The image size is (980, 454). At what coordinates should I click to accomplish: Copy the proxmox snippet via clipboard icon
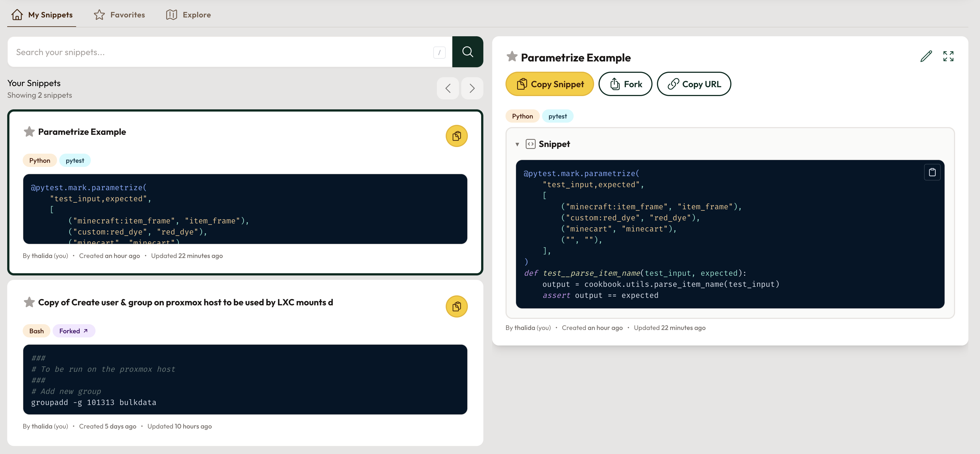coord(456,306)
